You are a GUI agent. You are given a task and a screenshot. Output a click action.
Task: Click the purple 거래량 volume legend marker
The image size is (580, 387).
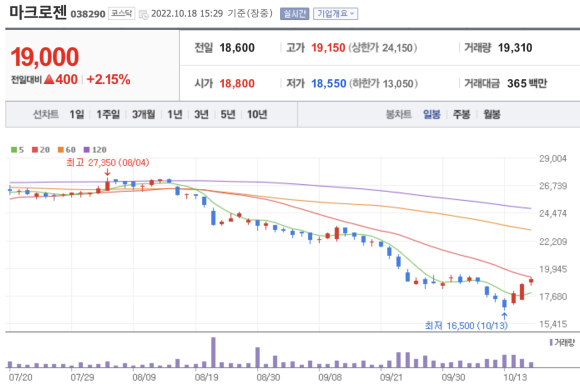551,343
